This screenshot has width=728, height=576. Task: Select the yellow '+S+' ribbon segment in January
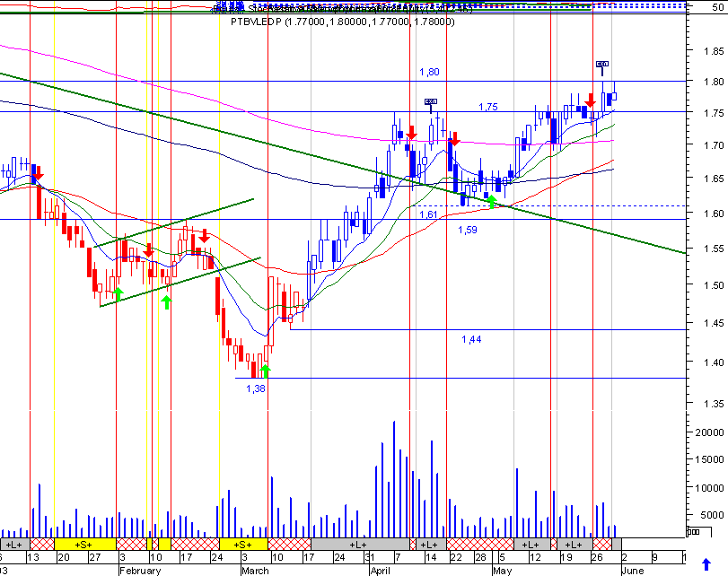click(85, 544)
